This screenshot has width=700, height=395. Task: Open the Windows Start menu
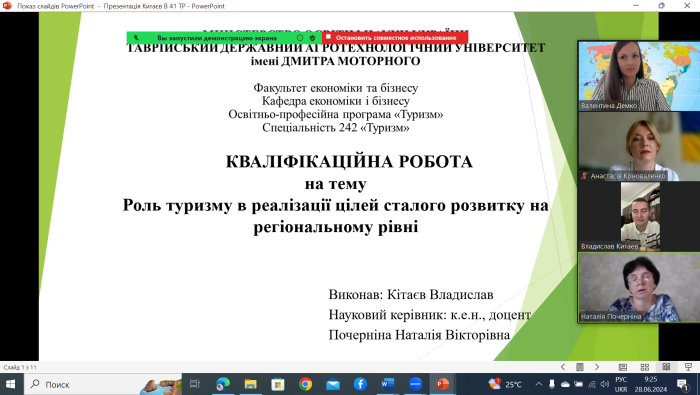coord(10,384)
